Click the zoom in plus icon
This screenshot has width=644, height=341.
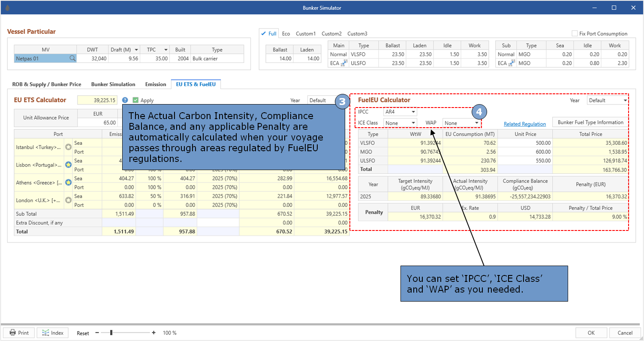point(154,333)
